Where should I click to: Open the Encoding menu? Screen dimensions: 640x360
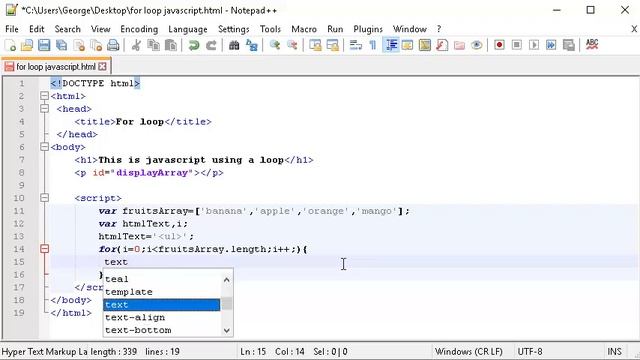click(139, 29)
